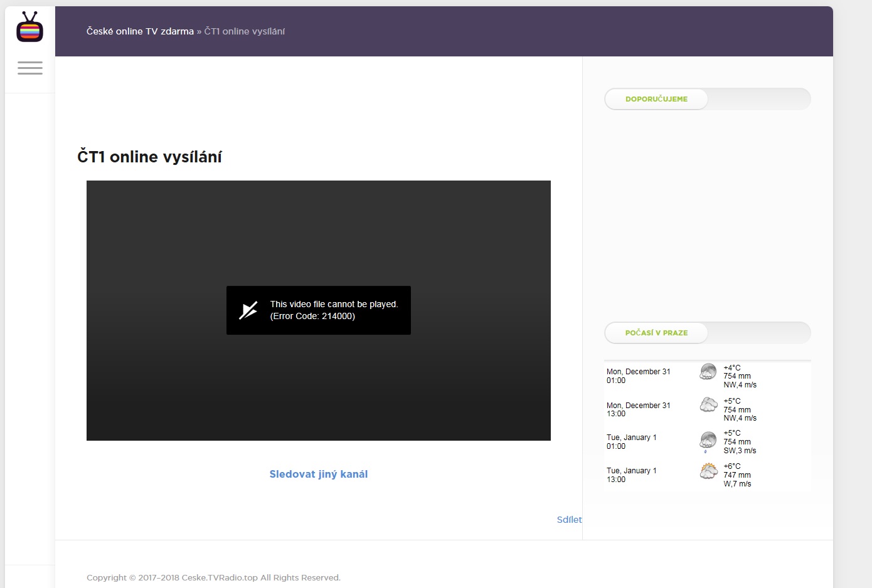Screen dimensions: 872x588
Task: Click the crossed-out play error icon
Action: coord(248,310)
